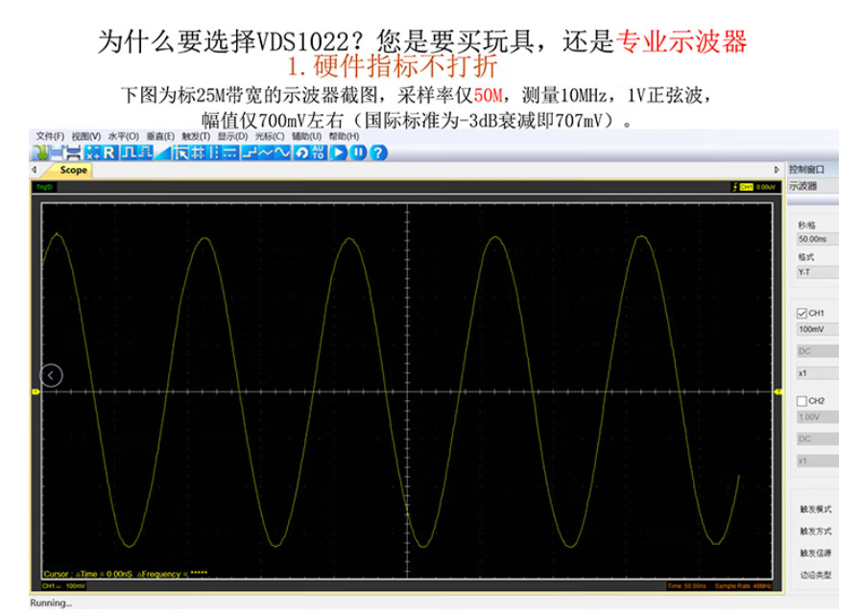Click the 边沿类型 label
Screen dimensions: 861x616
pos(816,576)
